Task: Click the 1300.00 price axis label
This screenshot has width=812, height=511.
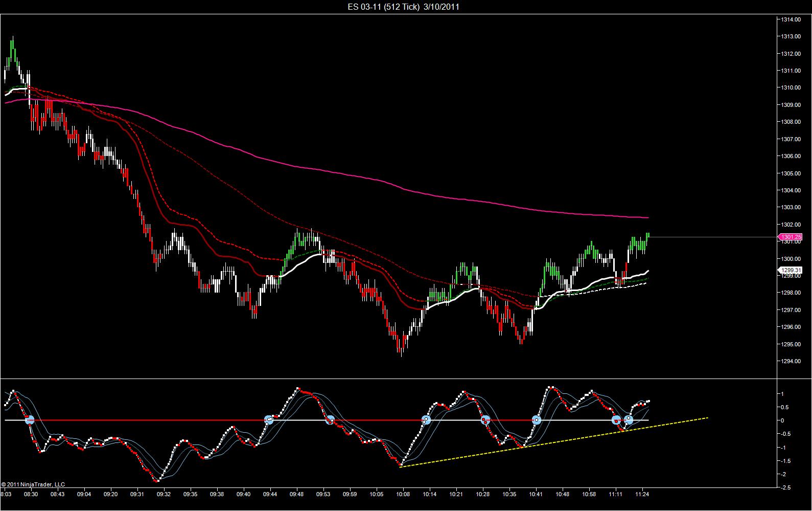Action: coord(791,259)
